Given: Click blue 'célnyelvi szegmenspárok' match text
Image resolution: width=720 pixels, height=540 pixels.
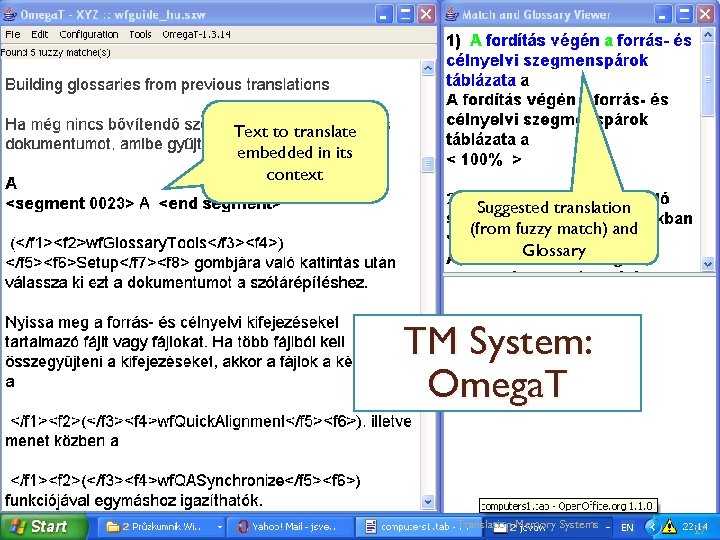Looking at the screenshot, I should pyautogui.click(x=547, y=61).
